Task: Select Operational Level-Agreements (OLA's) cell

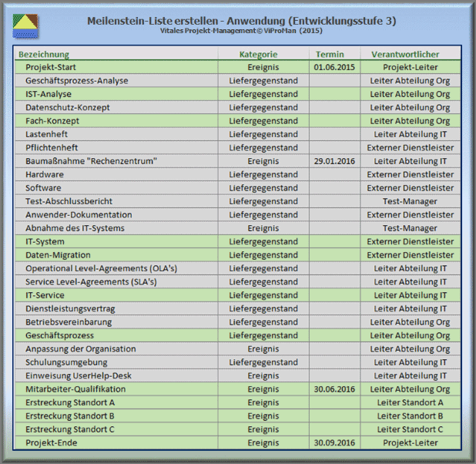Action: tap(116, 268)
